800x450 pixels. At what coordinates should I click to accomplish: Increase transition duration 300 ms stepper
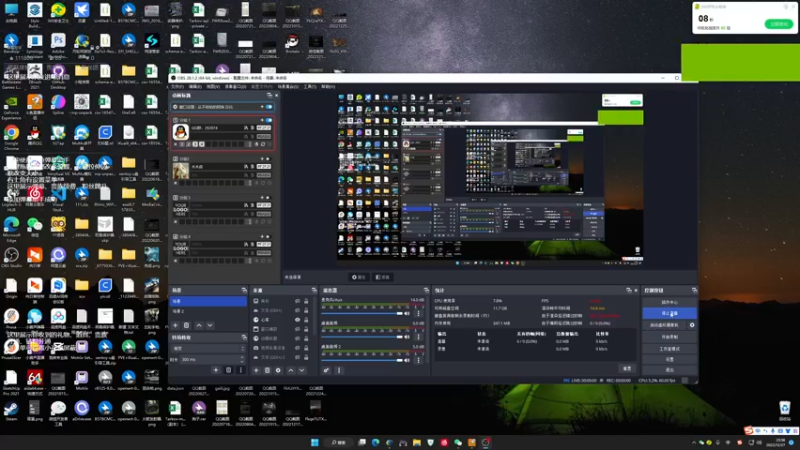pyautogui.click(x=242, y=357)
